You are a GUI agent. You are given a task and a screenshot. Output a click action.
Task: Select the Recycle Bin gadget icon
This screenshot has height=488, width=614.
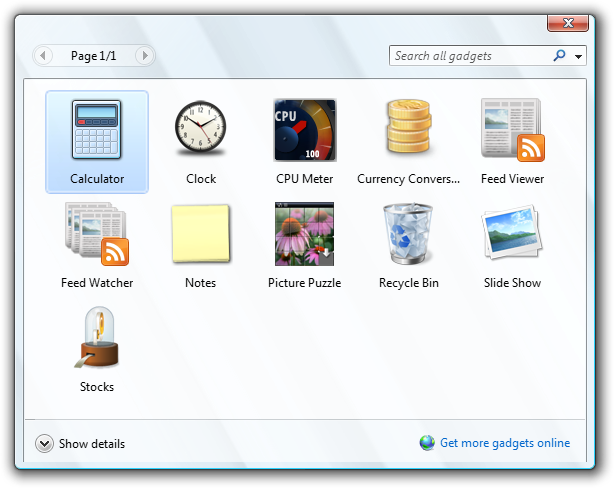click(x=408, y=234)
